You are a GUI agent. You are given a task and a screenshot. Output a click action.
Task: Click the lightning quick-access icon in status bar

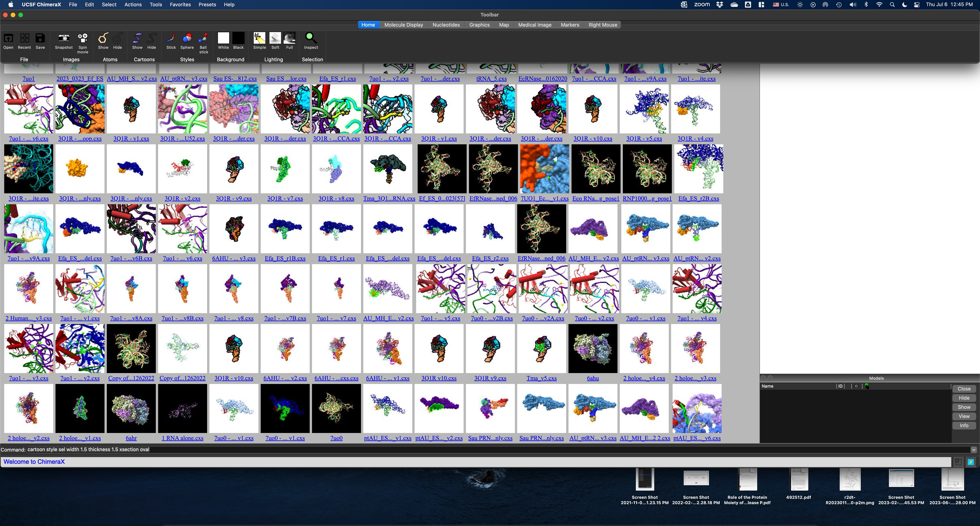tap(970, 462)
